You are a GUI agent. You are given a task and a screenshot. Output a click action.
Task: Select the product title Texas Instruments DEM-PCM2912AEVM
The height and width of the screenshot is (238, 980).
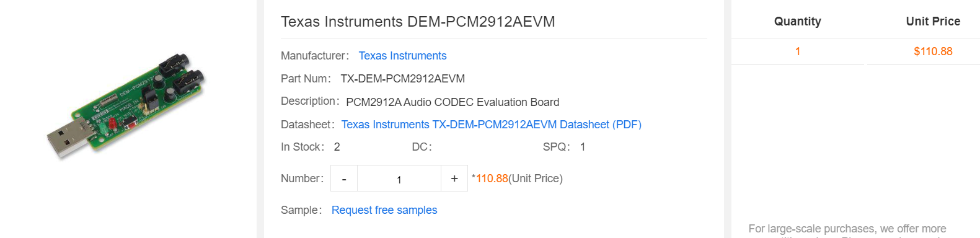[418, 22]
